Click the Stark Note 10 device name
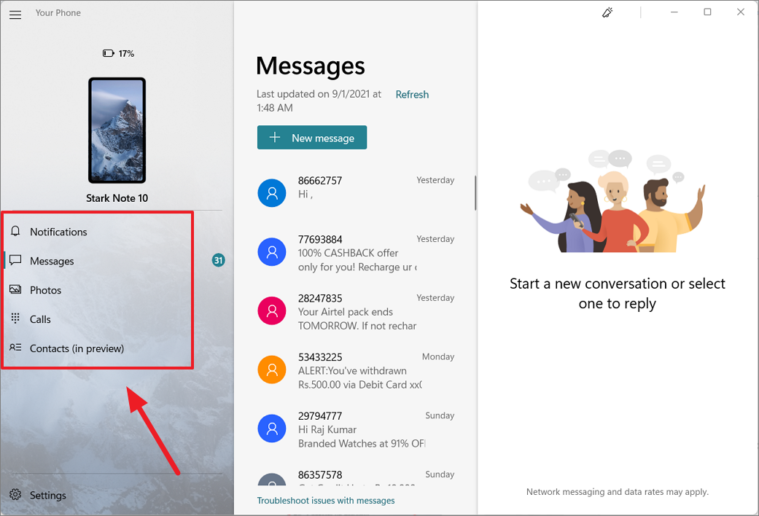 point(117,198)
